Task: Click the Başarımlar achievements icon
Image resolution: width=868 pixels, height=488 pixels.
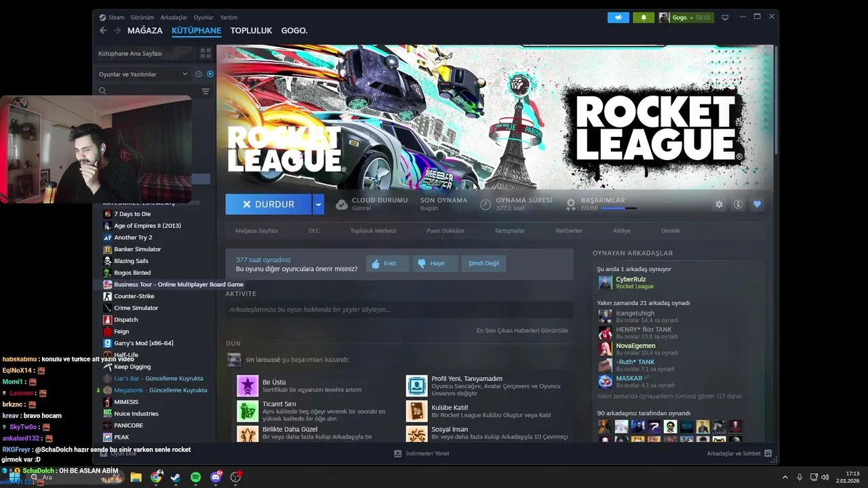Action: point(571,203)
